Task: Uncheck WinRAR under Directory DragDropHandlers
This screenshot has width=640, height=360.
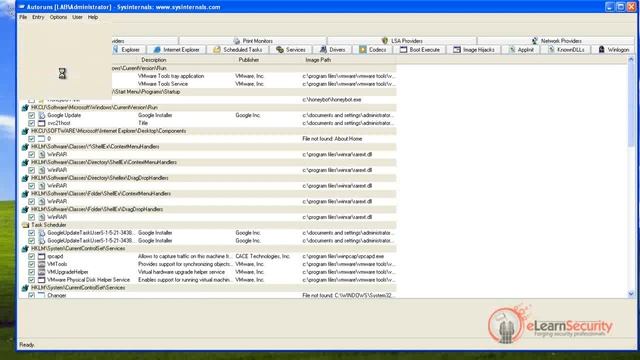Action: (x=31, y=186)
